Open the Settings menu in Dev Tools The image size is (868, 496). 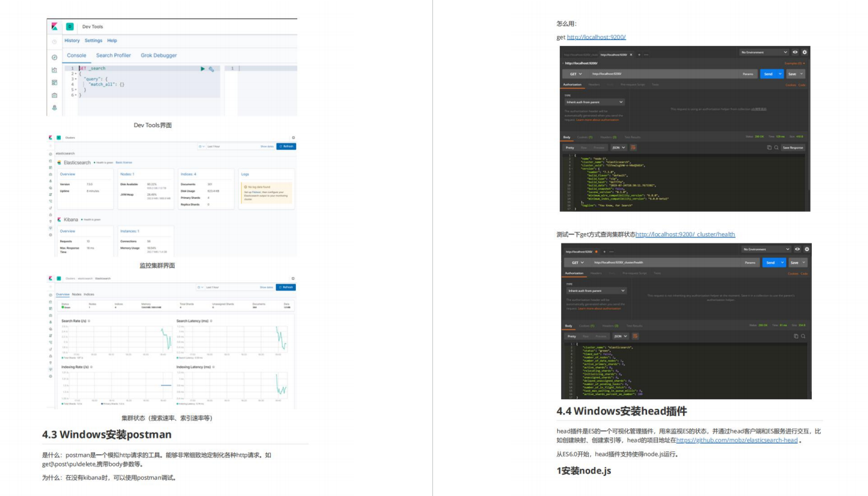94,41
